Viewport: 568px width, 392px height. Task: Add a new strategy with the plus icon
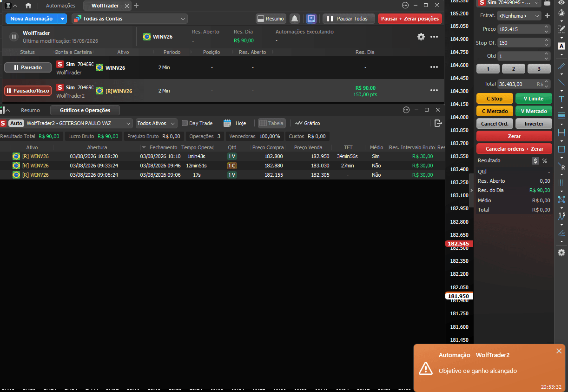pos(547,16)
